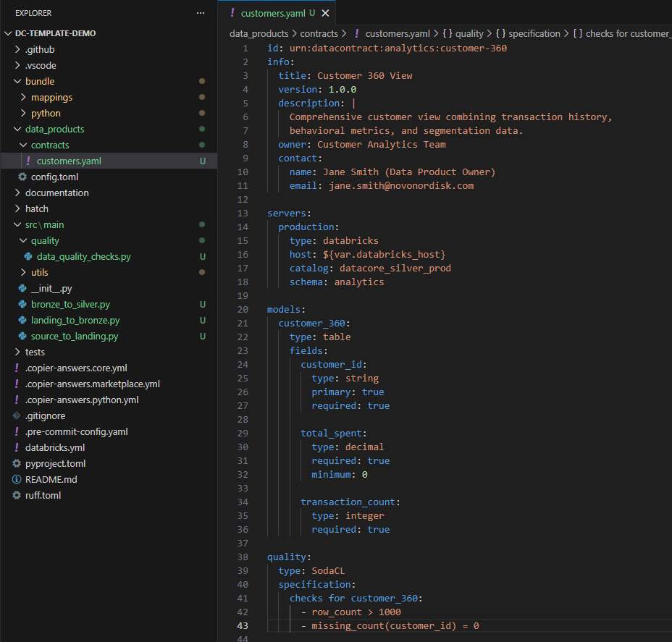Image resolution: width=672 pixels, height=642 pixels.
Task: Expand the utils folder
Action: pos(23,272)
